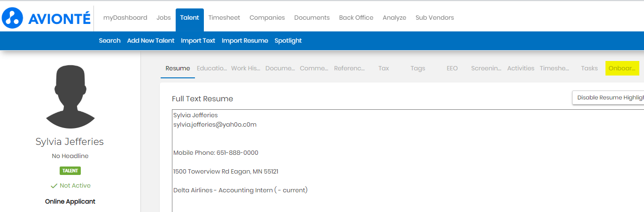Viewport: 644px width, 212px height.
Task: Open Spotlight from the submenu
Action: coord(288,41)
